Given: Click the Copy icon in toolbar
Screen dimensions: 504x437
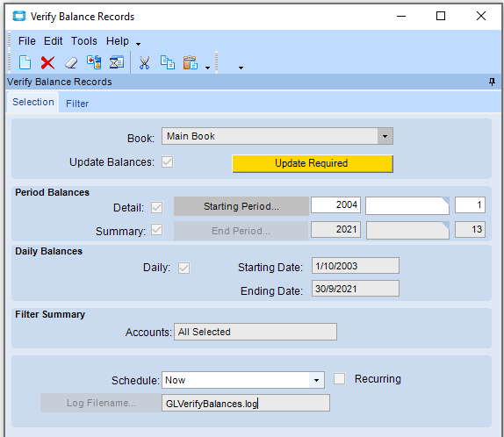Looking at the screenshot, I should [168, 62].
